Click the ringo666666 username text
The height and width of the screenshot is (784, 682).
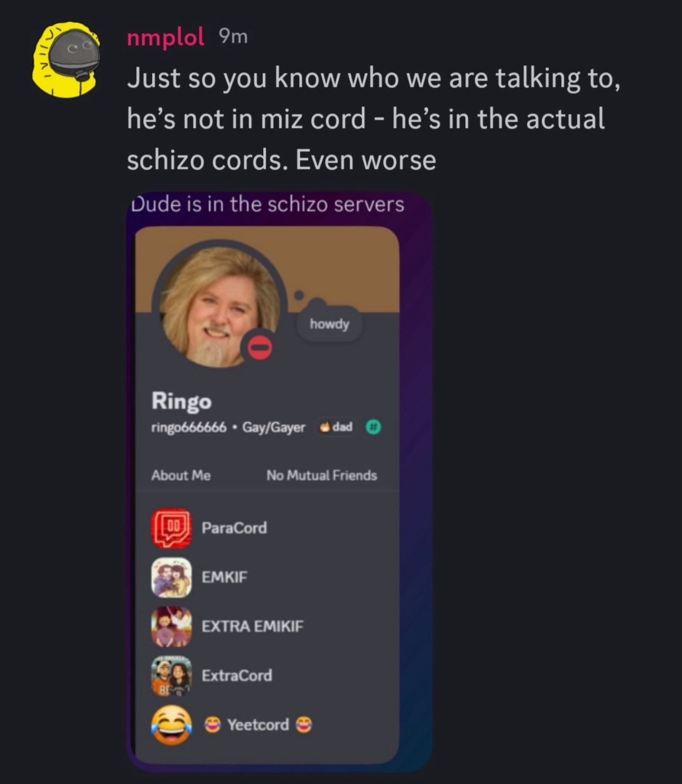189,427
